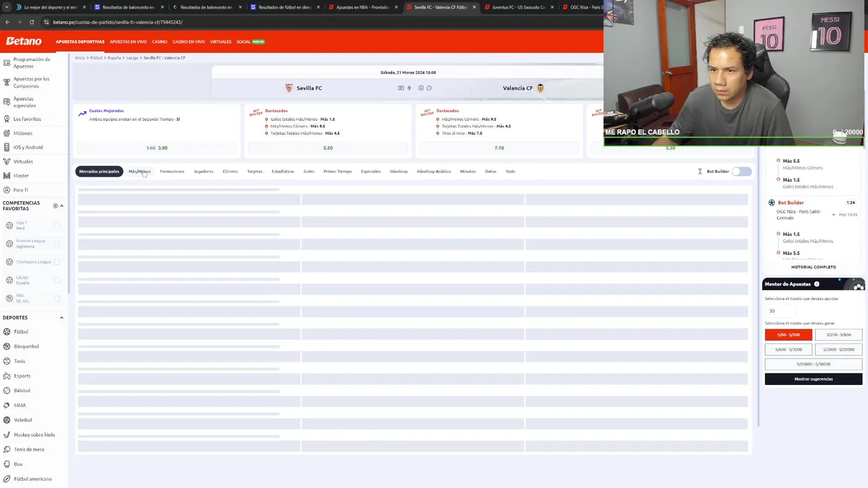The image size is (868, 488).
Task: Select the S/60 - S/200 winnings range
Action: pyautogui.click(x=789, y=335)
